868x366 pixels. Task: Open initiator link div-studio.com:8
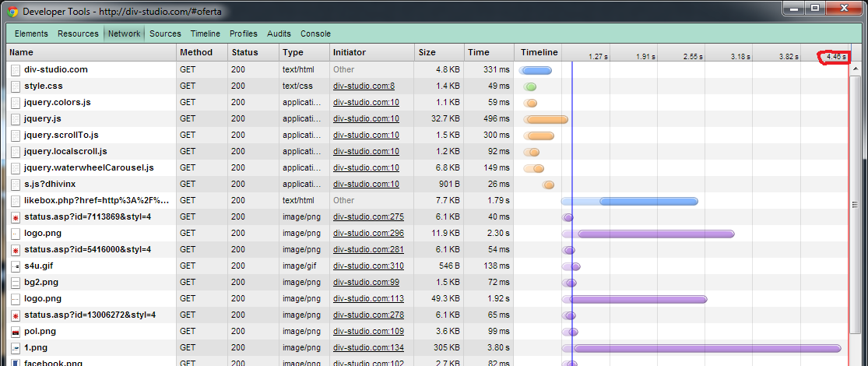(x=364, y=86)
